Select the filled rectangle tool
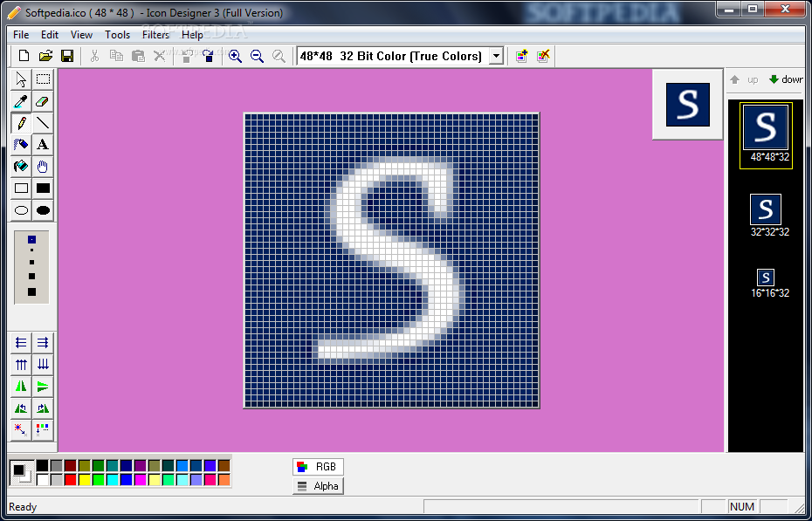 click(x=43, y=189)
